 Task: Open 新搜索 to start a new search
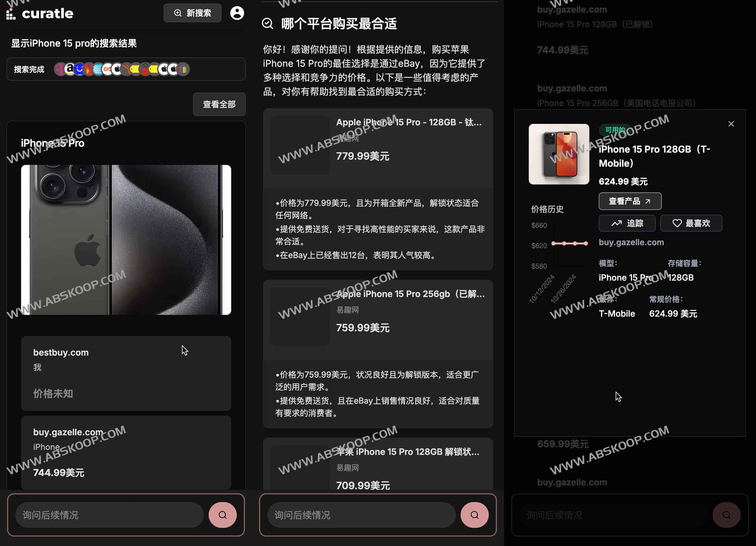click(192, 13)
